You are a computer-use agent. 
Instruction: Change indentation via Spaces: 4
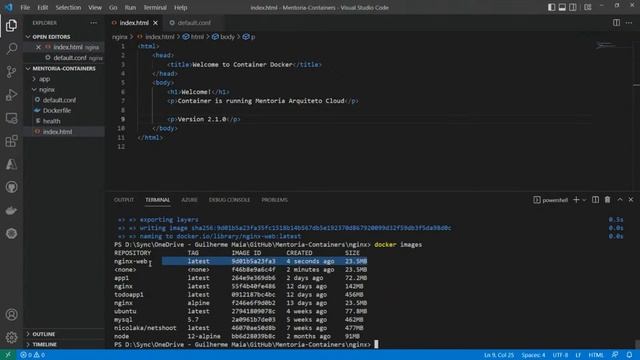(x=533, y=355)
